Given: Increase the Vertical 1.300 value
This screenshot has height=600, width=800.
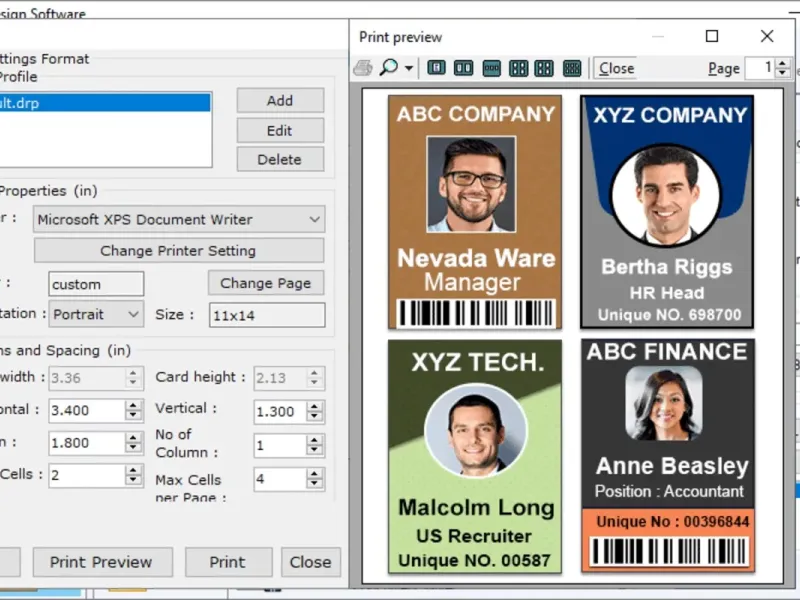Looking at the screenshot, I should tap(314, 406).
